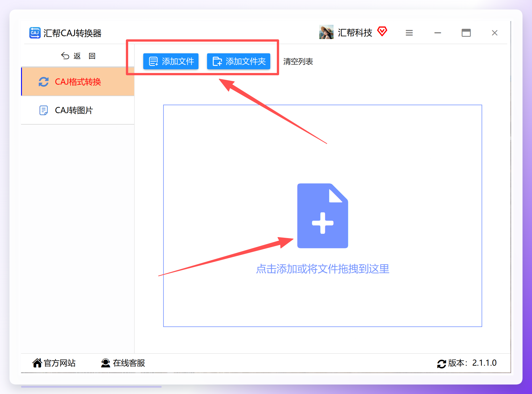This screenshot has height=394, width=532.
Task: Click the CAJ格式转换 refresh arrows icon
Action: coord(44,82)
